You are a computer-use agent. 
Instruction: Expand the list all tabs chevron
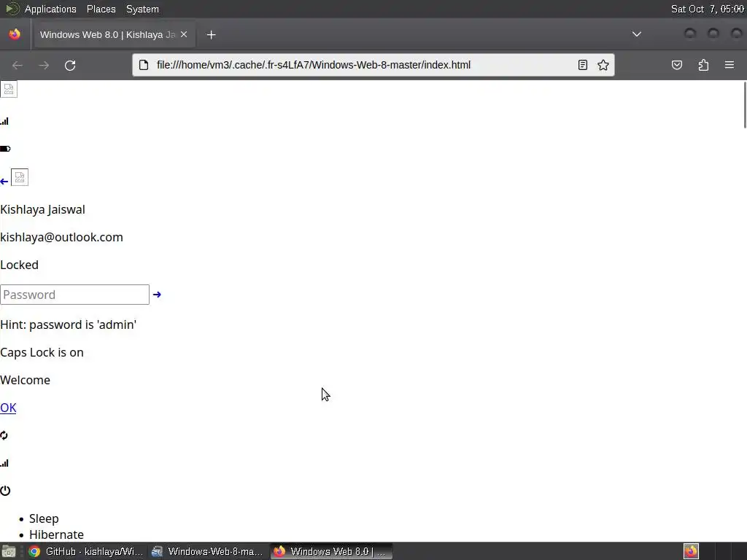[636, 34]
